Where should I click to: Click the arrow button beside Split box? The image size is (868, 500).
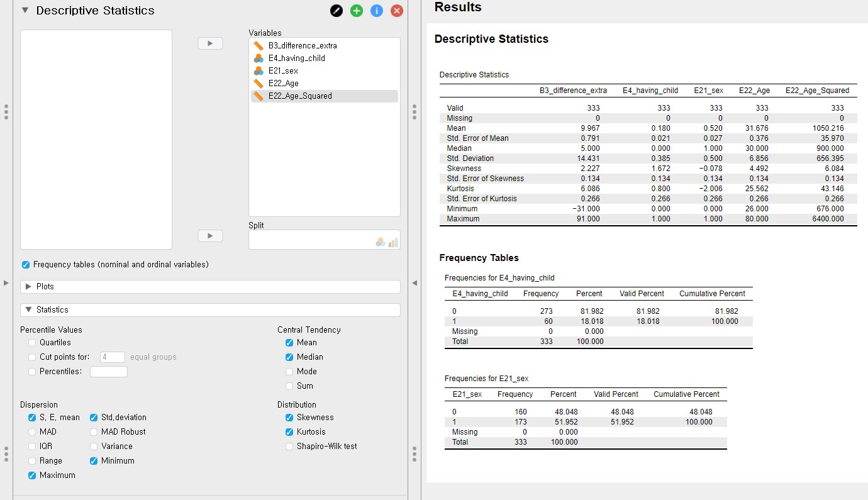coord(210,236)
